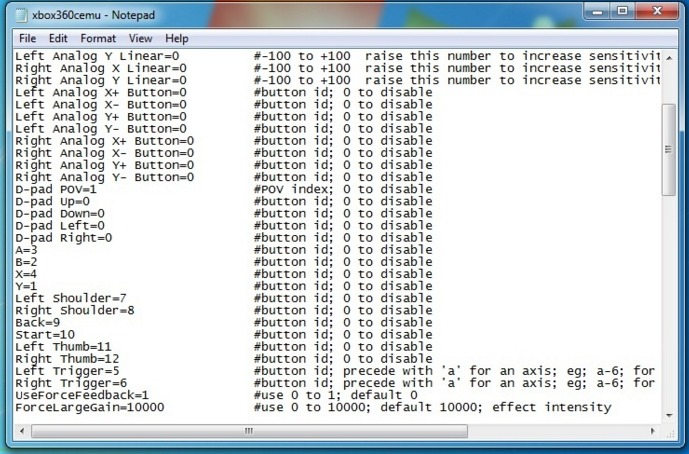Click the 'ForceLargeGain=10000' setting
689x454 pixels.
tap(90, 407)
